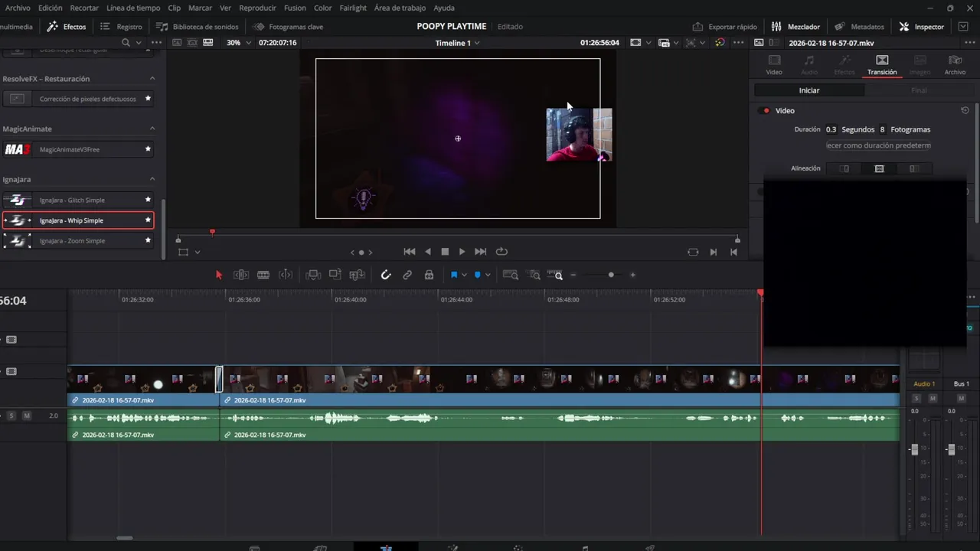This screenshot has height=551, width=980.
Task: Toggle the linked selection chain icon
Action: point(407,275)
